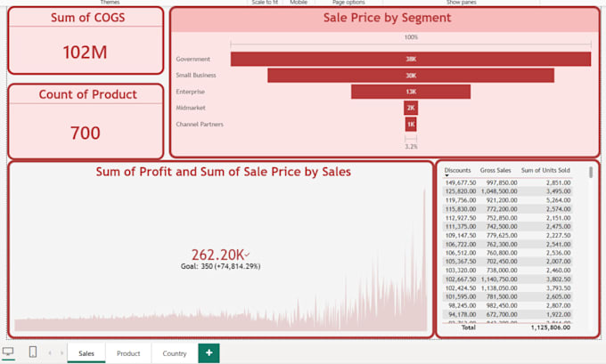Image resolution: width=606 pixels, height=364 pixels.
Task: Click the sort arrow under Discounts
Action: 447,175
